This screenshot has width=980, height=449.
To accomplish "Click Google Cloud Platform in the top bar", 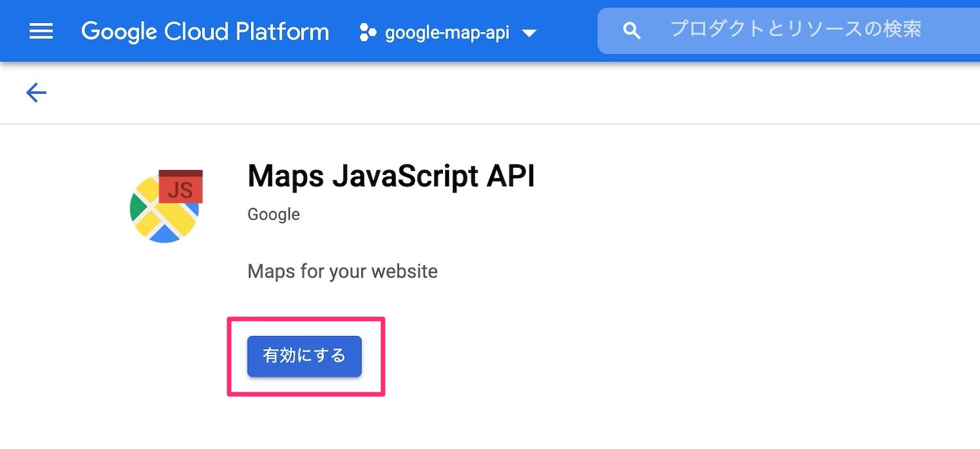I will 204,31.
